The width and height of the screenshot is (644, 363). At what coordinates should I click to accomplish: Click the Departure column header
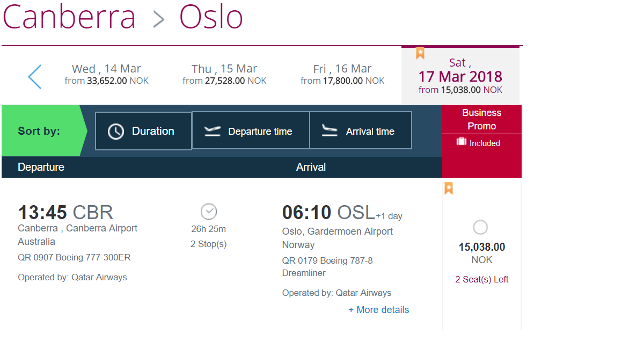pyautogui.click(x=41, y=167)
